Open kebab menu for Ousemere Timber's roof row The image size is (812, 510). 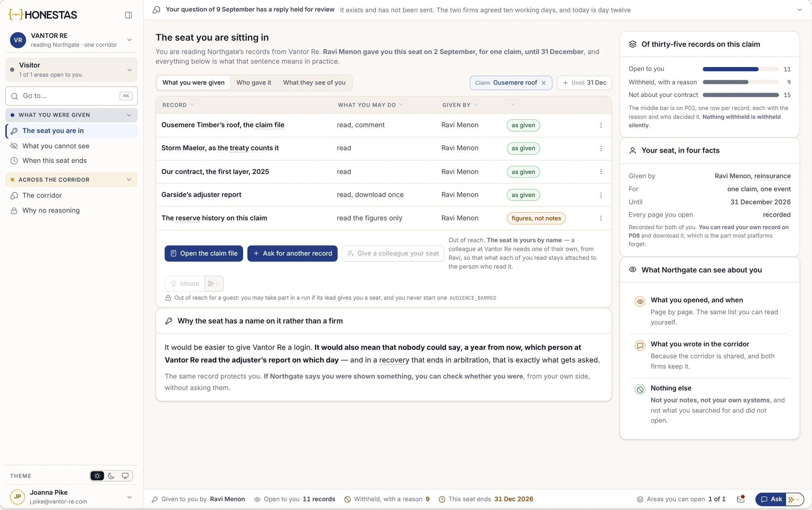(x=601, y=125)
